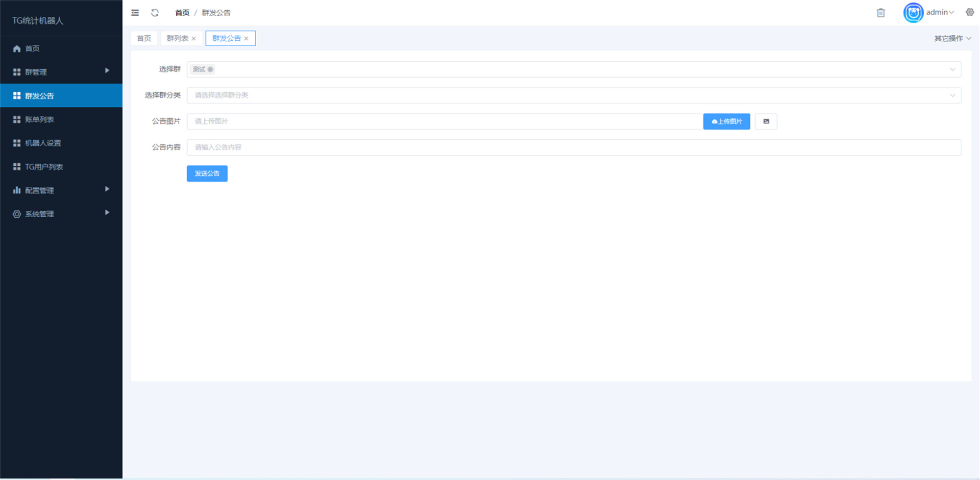Click inside the 公告内容 input field

pos(441,147)
